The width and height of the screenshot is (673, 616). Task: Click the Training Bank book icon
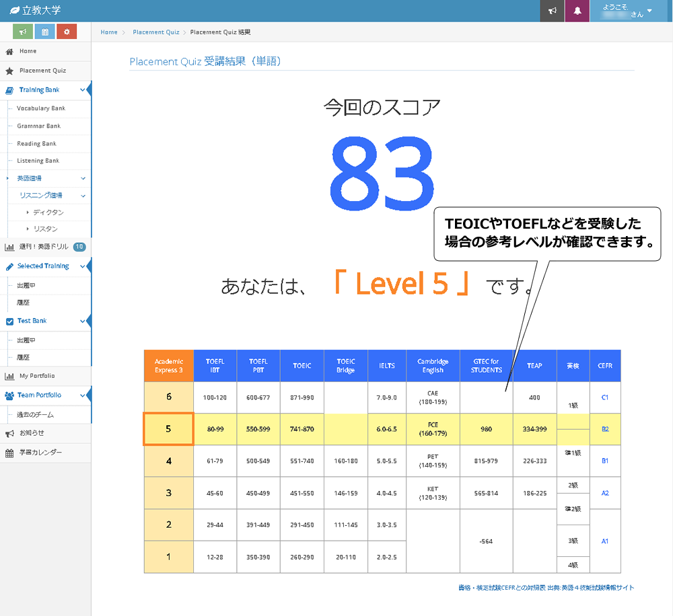point(9,91)
